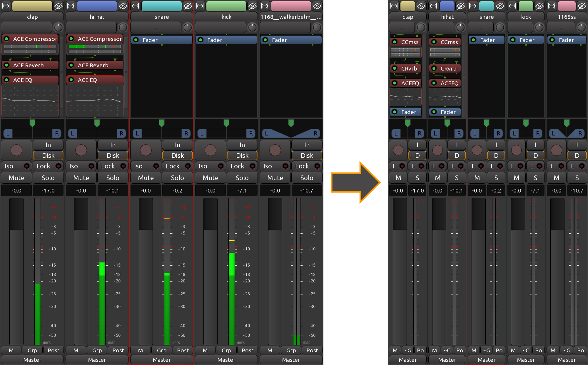
Task: Click the ACE EQ curve display on wide clap
Action: (x=30, y=101)
